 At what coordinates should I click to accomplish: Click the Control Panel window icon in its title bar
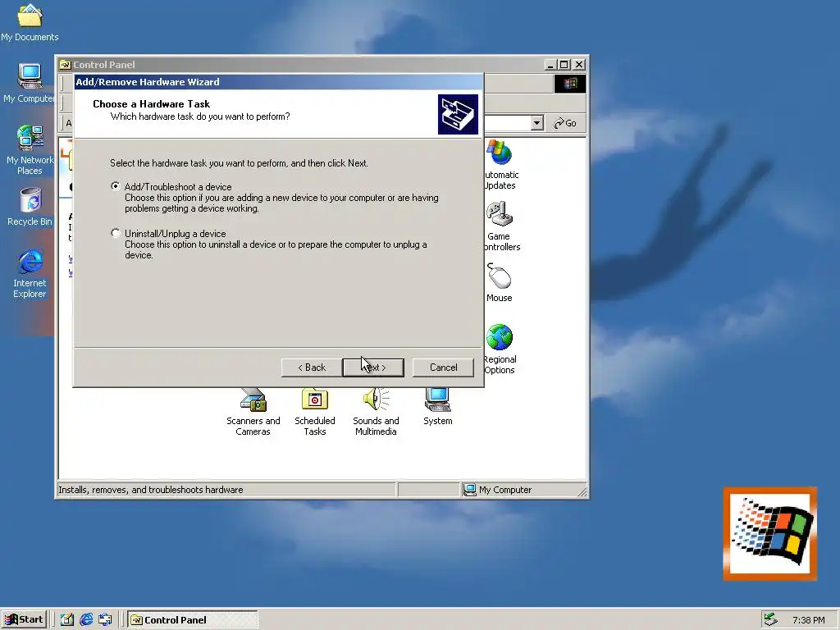(x=66, y=65)
